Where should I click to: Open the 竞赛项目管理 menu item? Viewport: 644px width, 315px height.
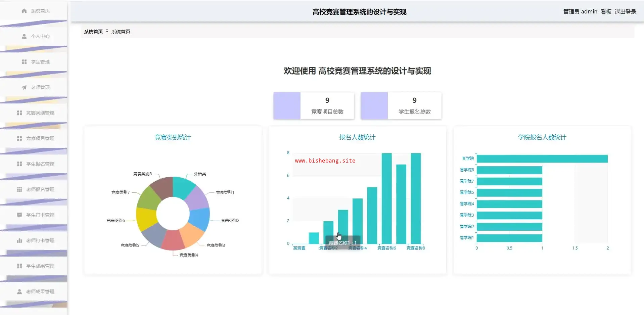tap(40, 138)
